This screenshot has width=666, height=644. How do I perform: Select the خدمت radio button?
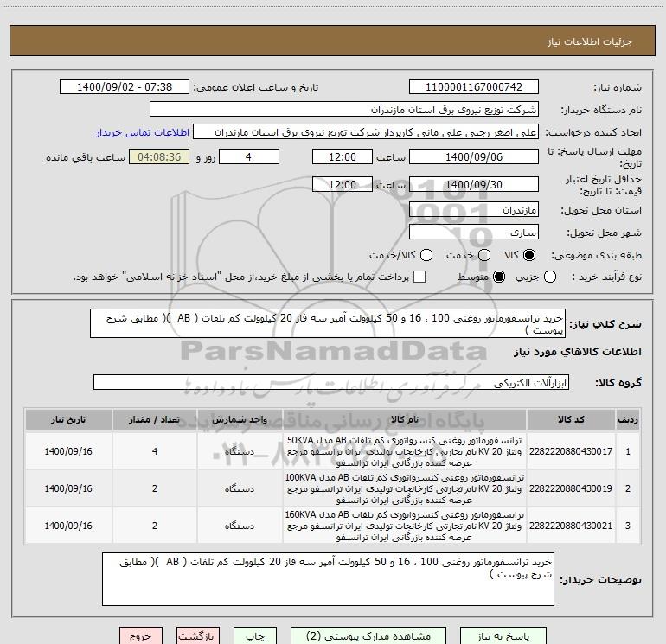coord(484,255)
